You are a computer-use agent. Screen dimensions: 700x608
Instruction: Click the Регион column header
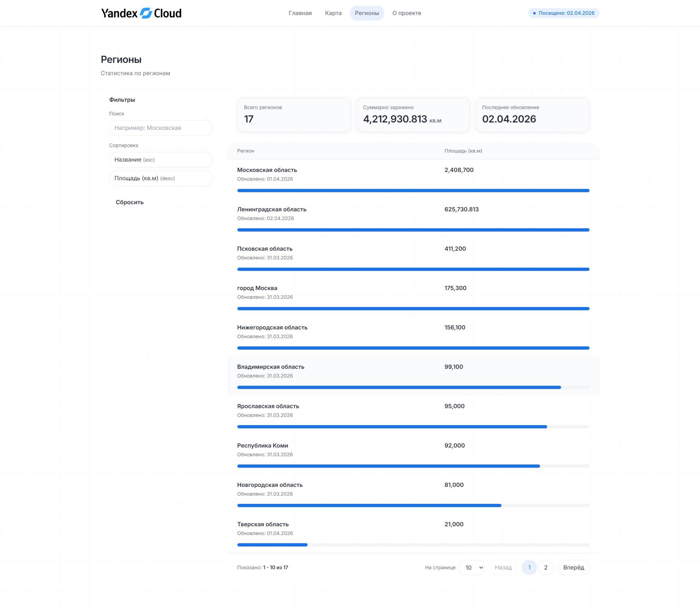[x=245, y=151]
